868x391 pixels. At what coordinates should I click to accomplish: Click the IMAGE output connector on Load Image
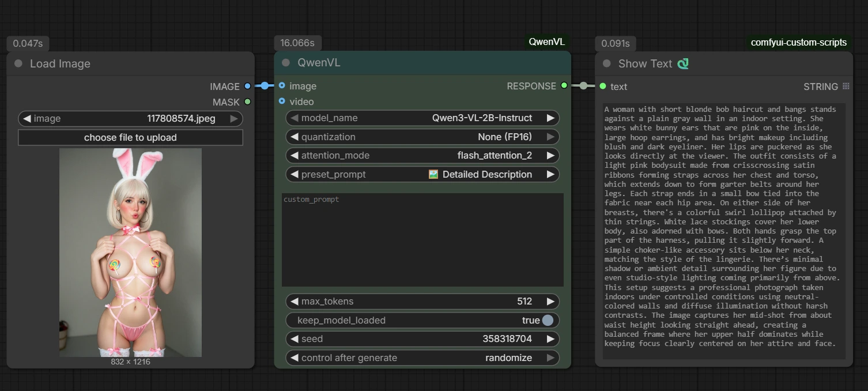tap(247, 86)
